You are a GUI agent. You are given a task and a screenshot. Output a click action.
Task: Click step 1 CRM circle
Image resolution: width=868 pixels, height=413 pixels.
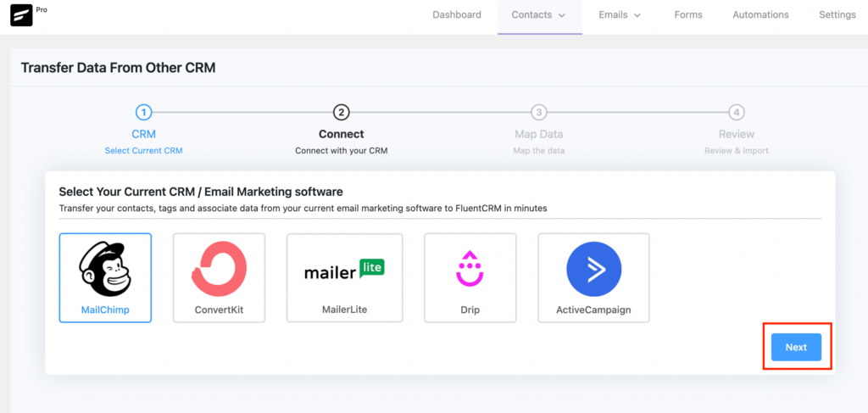[x=143, y=113]
